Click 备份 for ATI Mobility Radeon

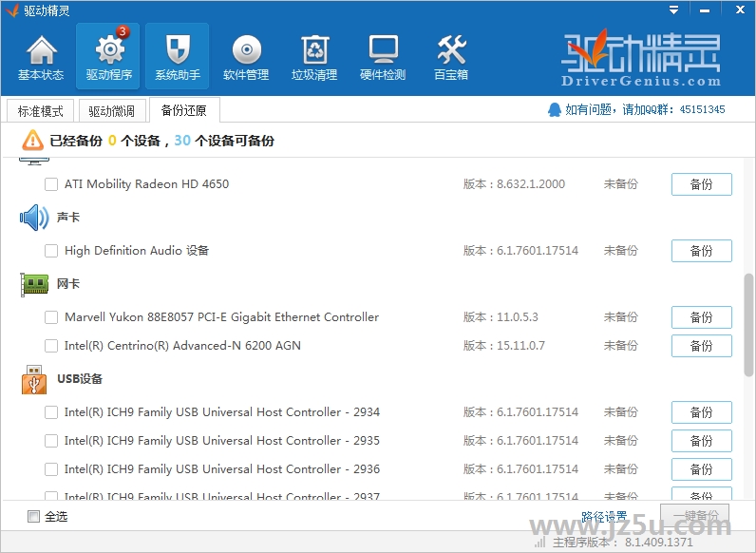coord(702,184)
